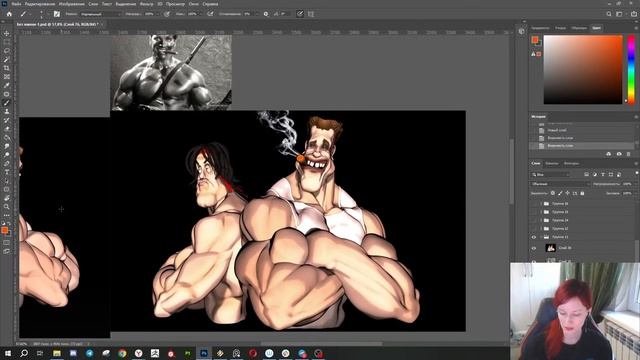The height and width of the screenshot is (360, 640).
Task: Select the Dodge tool
Action: click(x=7, y=155)
